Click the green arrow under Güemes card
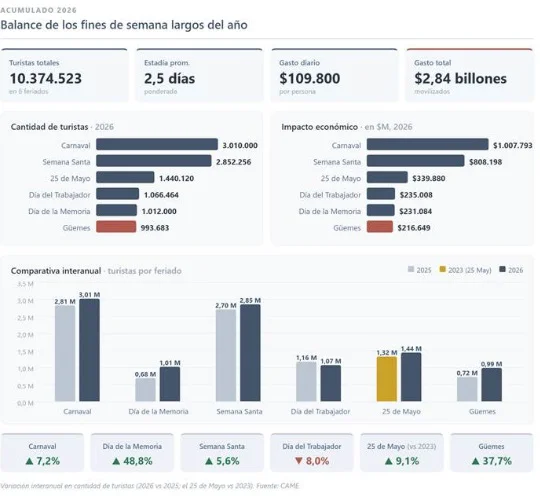 point(476,461)
